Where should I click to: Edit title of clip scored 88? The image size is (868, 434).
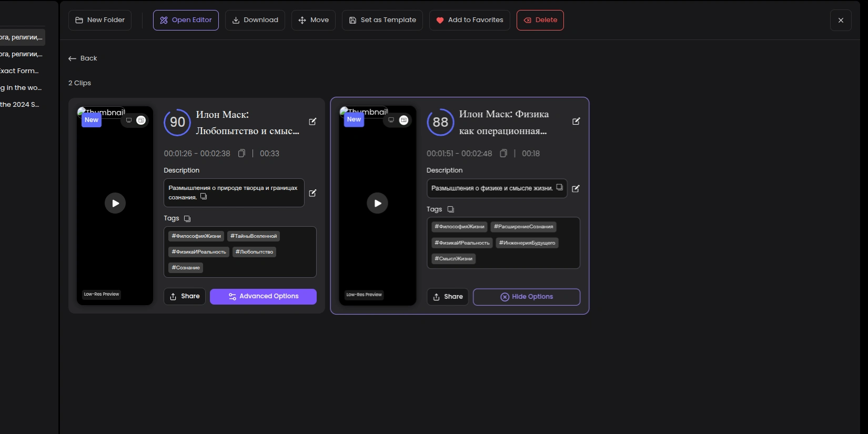576,121
